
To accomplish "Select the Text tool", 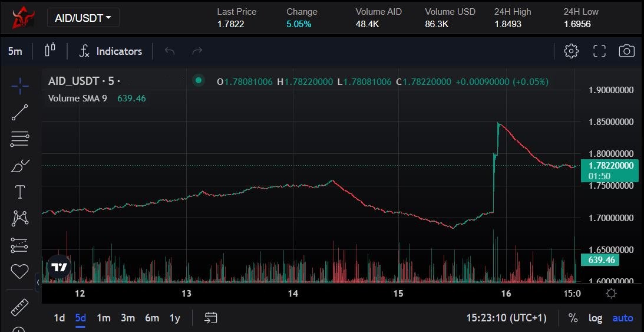I will pyautogui.click(x=19, y=192).
